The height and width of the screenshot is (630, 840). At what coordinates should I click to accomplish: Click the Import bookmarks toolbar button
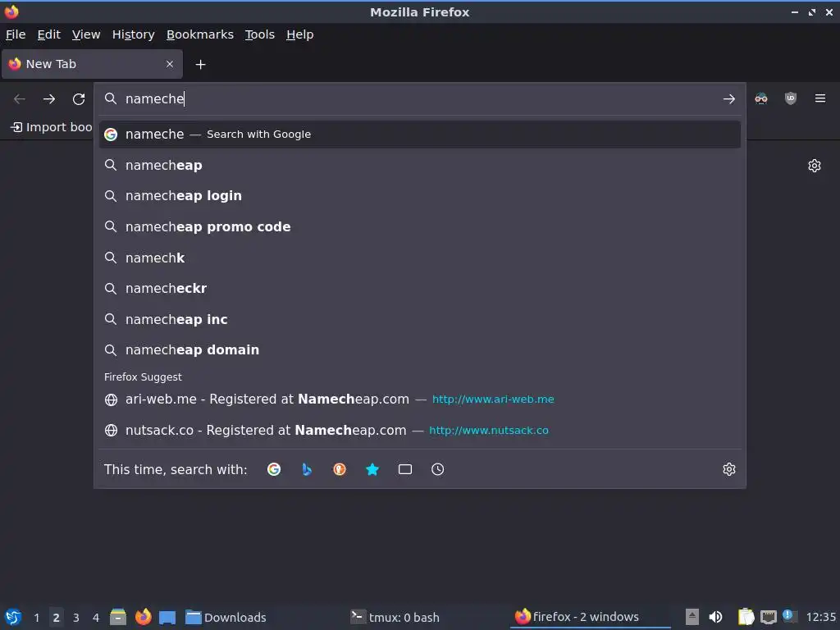(52, 127)
